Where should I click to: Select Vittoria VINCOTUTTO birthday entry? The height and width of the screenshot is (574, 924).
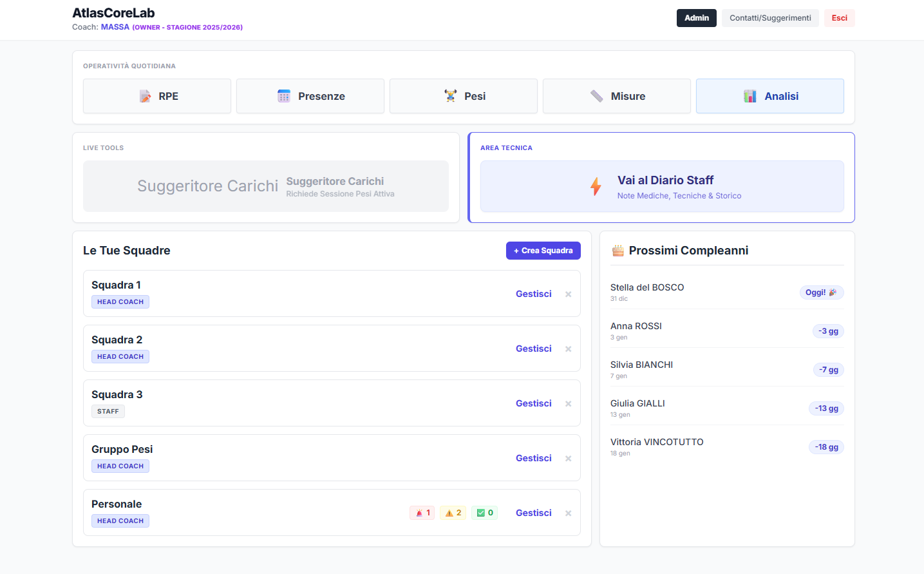pos(727,447)
